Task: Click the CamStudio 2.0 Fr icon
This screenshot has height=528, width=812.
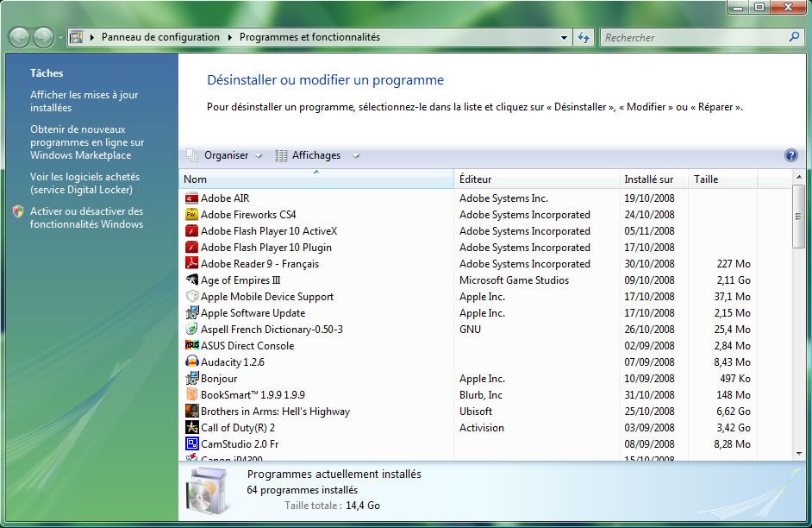Action: pos(191,444)
